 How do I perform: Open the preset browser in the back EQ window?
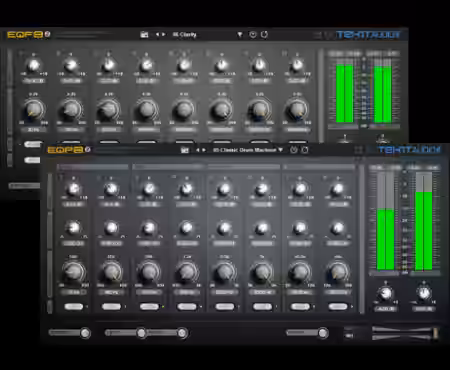(x=144, y=34)
